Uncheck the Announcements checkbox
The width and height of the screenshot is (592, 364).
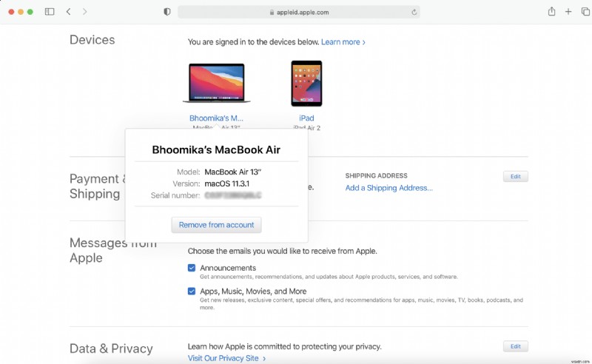click(192, 268)
